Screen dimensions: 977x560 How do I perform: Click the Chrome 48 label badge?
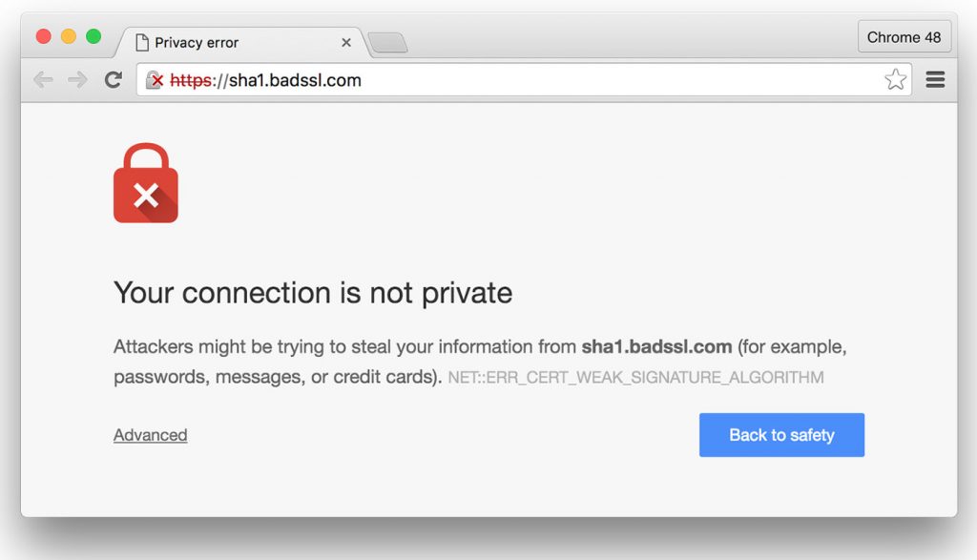point(904,36)
